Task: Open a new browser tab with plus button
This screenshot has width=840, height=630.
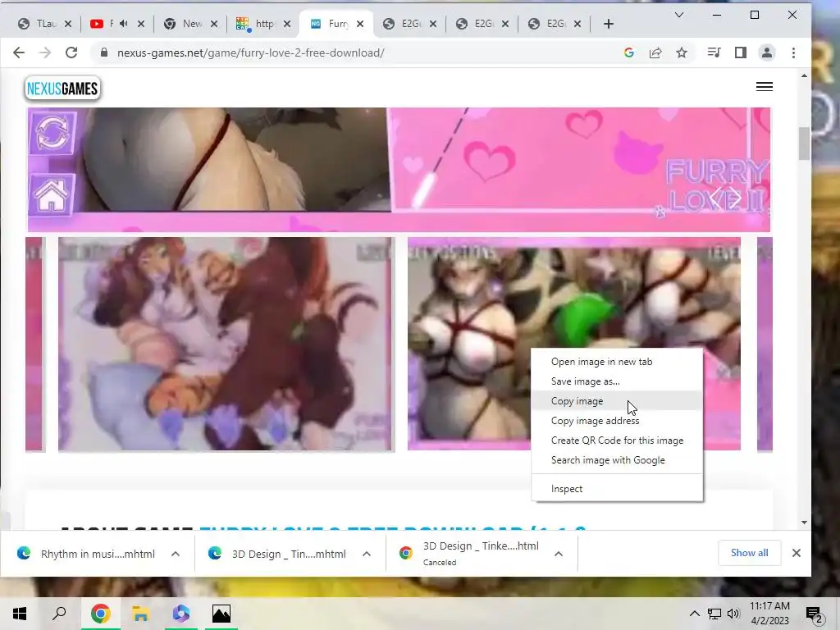Action: (x=608, y=24)
